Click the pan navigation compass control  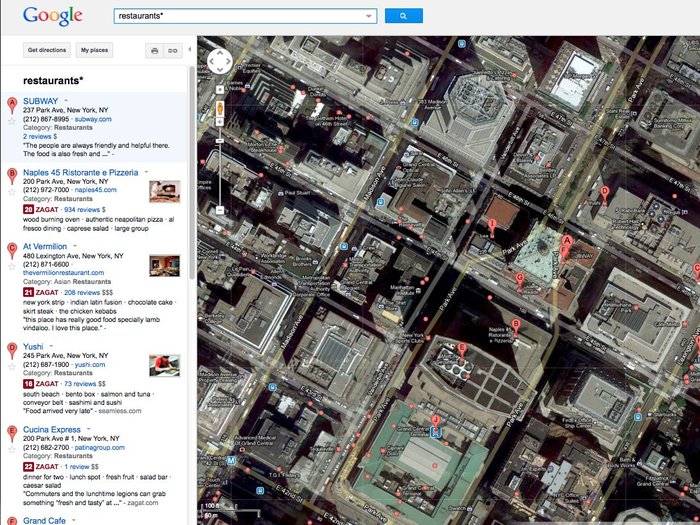[x=220, y=62]
